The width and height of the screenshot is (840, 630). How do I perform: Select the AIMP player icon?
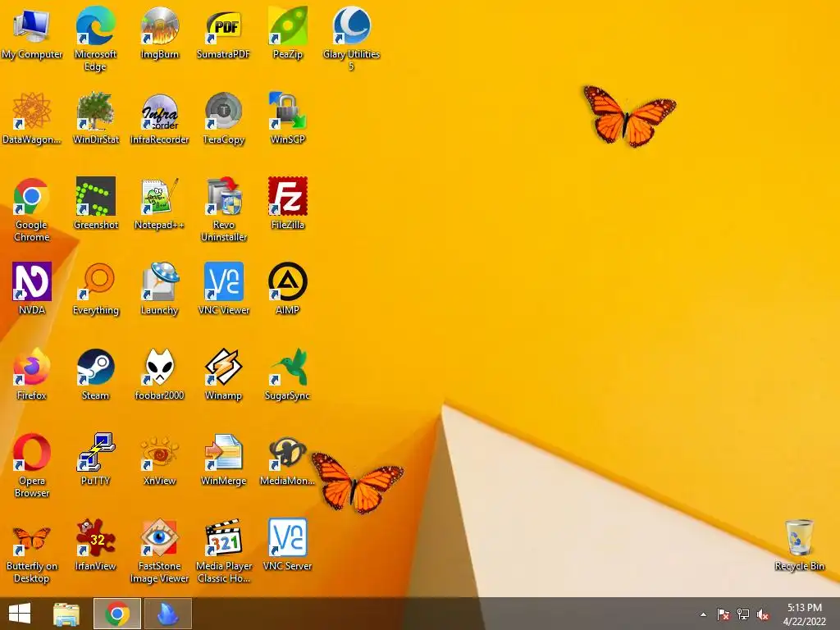pyautogui.click(x=288, y=282)
